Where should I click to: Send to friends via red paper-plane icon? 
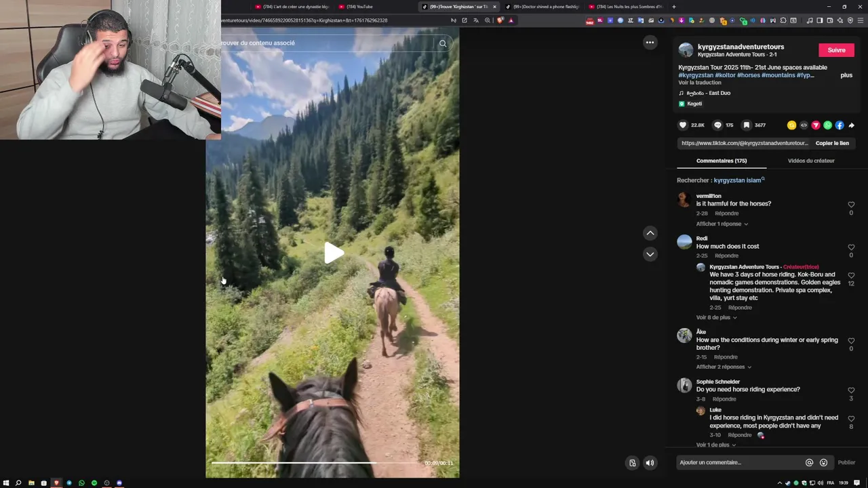(x=816, y=125)
